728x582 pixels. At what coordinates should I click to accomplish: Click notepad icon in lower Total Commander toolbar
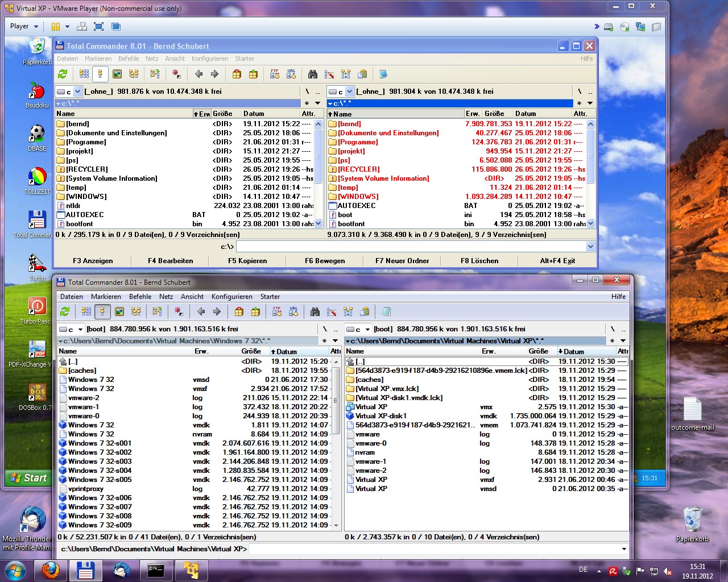[386, 311]
